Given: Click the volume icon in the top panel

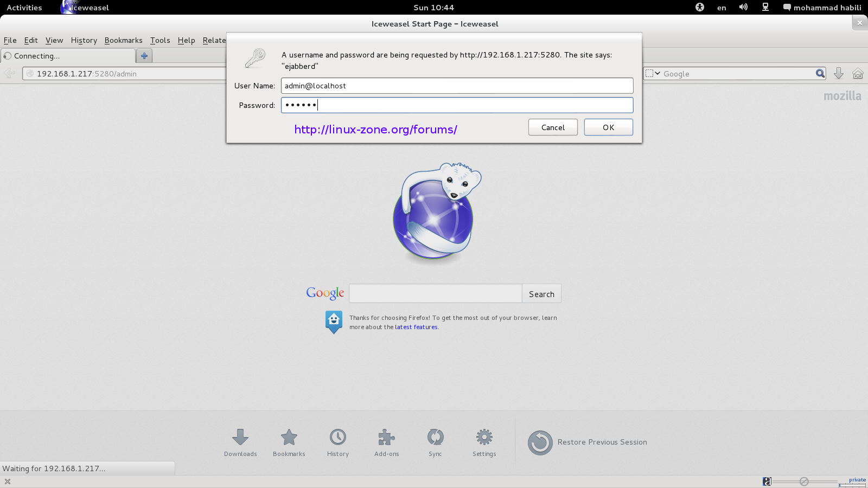Looking at the screenshot, I should click(743, 8).
